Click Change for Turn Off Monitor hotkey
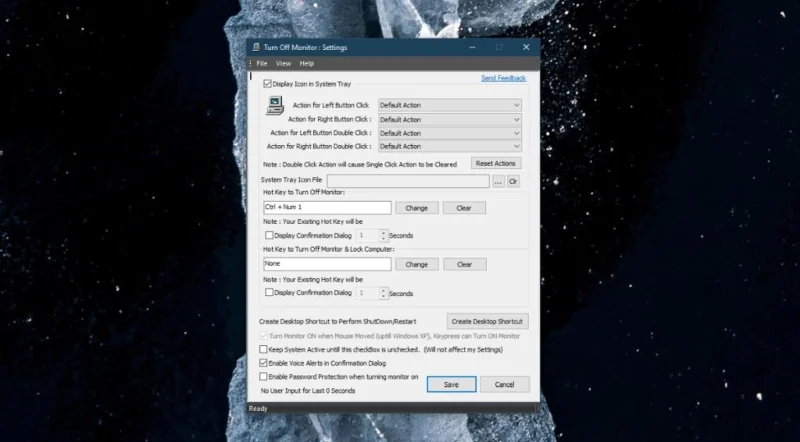Viewport: 800px width, 442px height. coord(416,208)
